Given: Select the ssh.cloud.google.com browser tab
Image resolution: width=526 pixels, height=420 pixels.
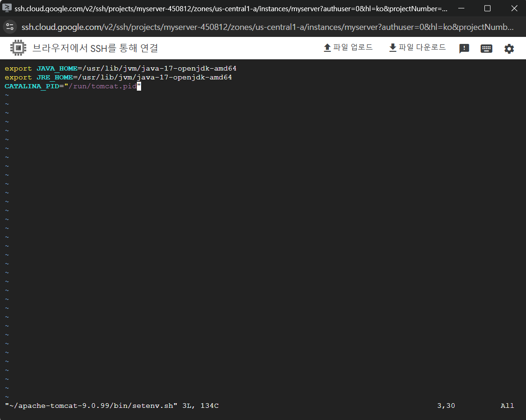Looking at the screenshot, I should click(187, 8).
